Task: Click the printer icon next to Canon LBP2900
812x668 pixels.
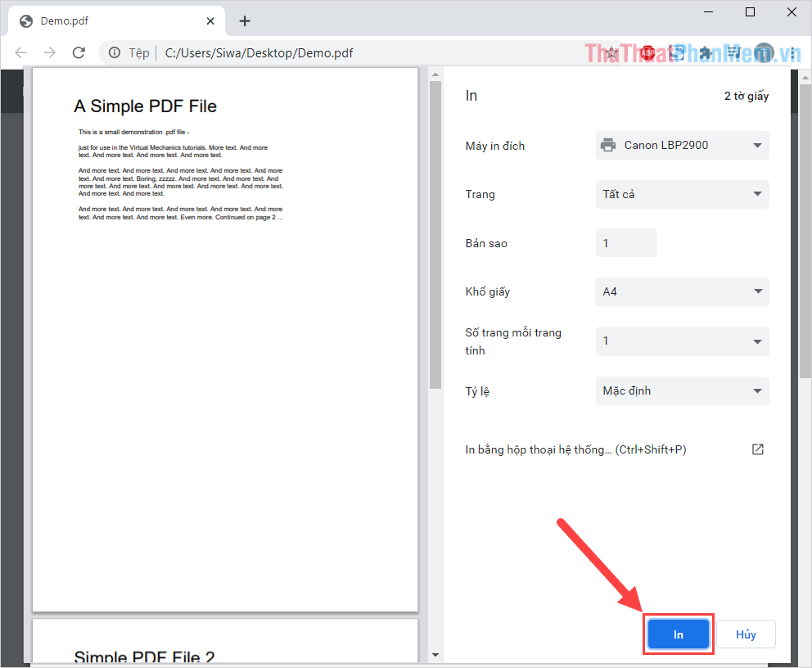Action: [608, 145]
